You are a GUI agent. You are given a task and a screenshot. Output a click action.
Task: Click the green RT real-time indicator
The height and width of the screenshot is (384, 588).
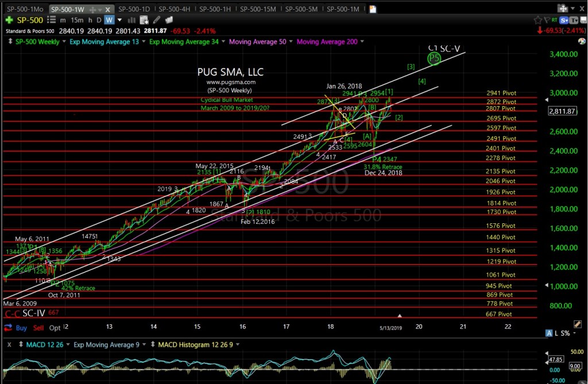pos(554,20)
